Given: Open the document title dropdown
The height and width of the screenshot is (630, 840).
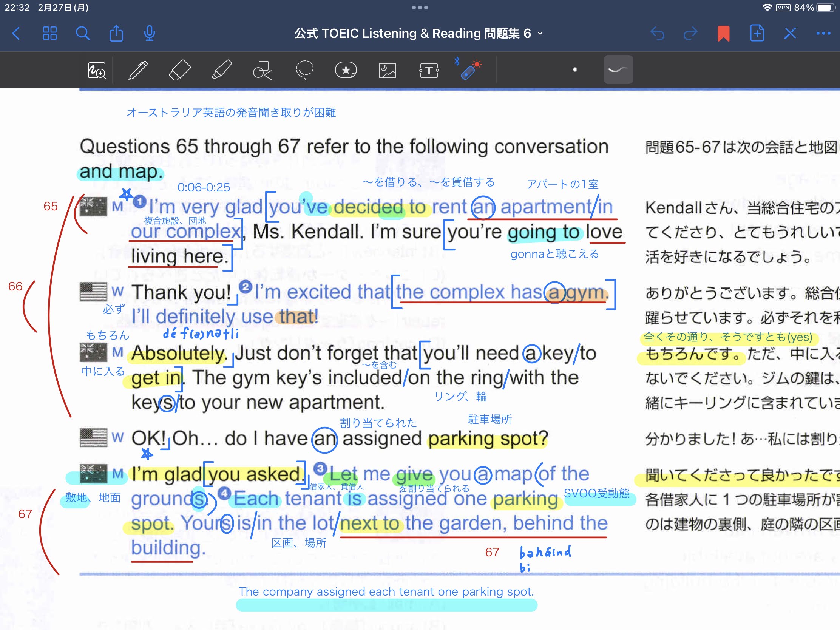Looking at the screenshot, I should (418, 33).
